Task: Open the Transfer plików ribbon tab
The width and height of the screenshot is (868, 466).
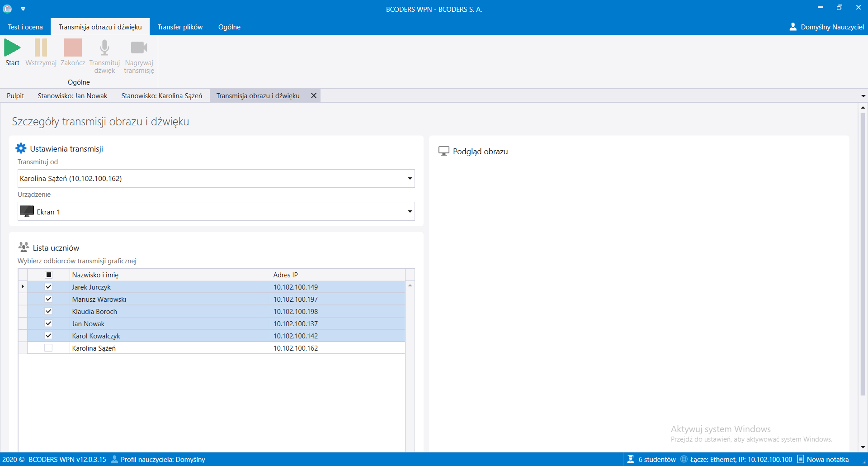Action: [180, 27]
